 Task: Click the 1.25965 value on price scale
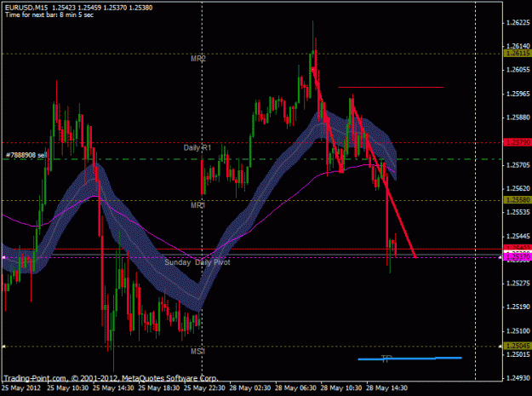[518, 94]
